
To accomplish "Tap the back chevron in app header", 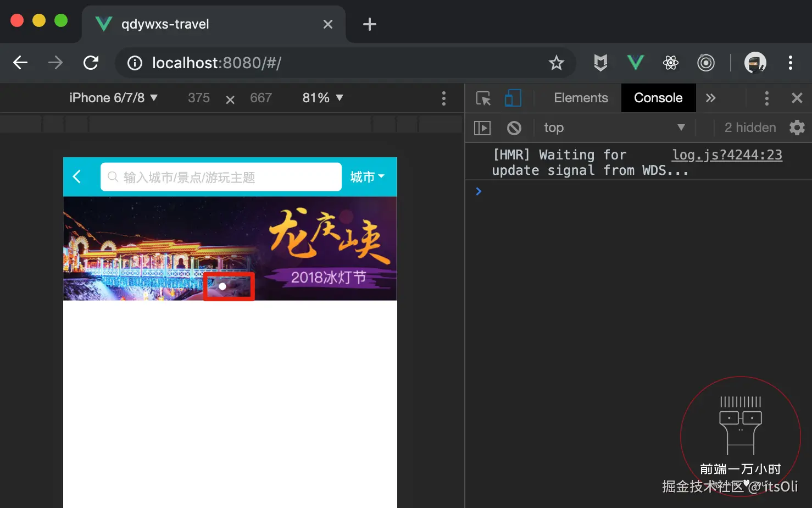I will 77,176.
